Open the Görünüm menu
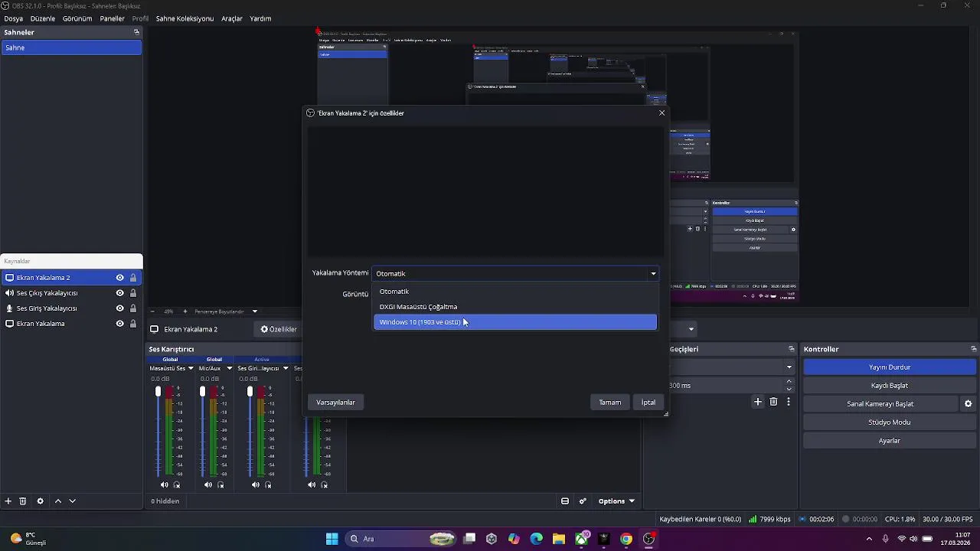This screenshot has width=980, height=551. point(77,18)
